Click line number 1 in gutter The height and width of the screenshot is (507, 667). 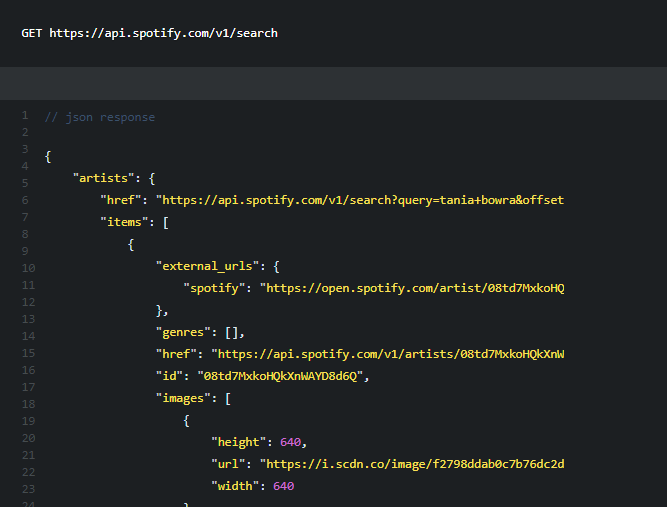(x=25, y=115)
